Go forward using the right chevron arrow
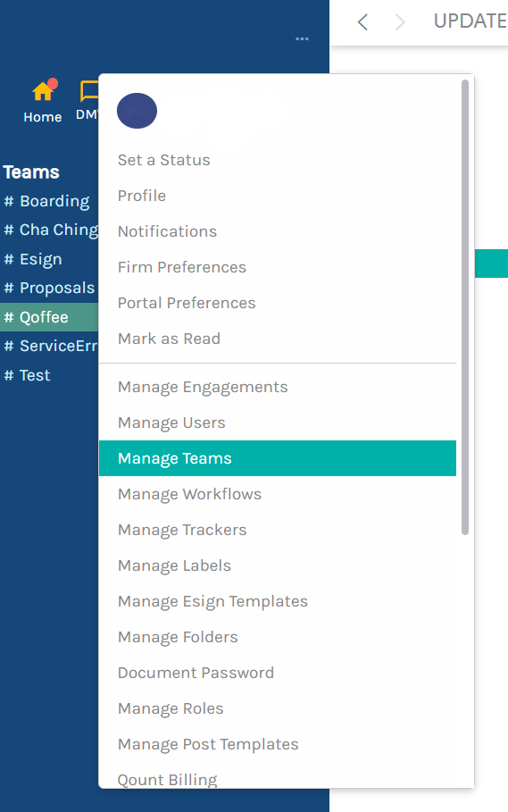This screenshot has height=812, width=508. point(400,21)
